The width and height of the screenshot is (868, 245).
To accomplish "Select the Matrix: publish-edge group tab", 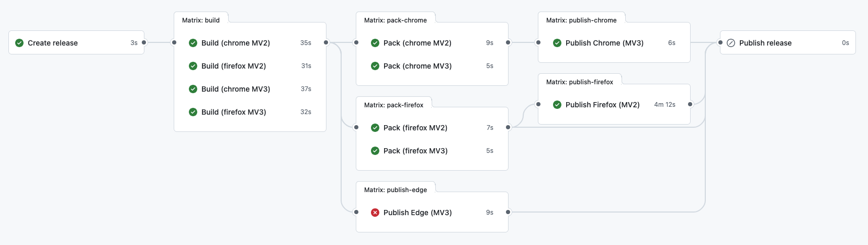I will 396,190.
